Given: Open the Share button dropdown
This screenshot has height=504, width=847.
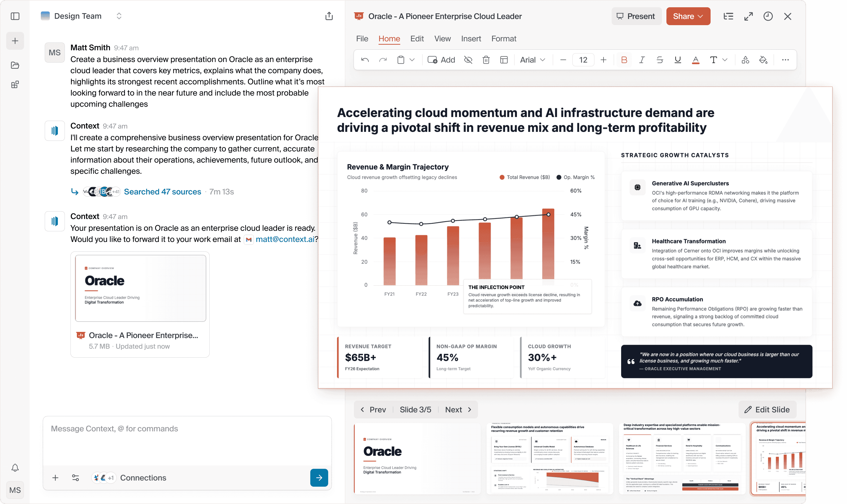Looking at the screenshot, I should coord(688,16).
